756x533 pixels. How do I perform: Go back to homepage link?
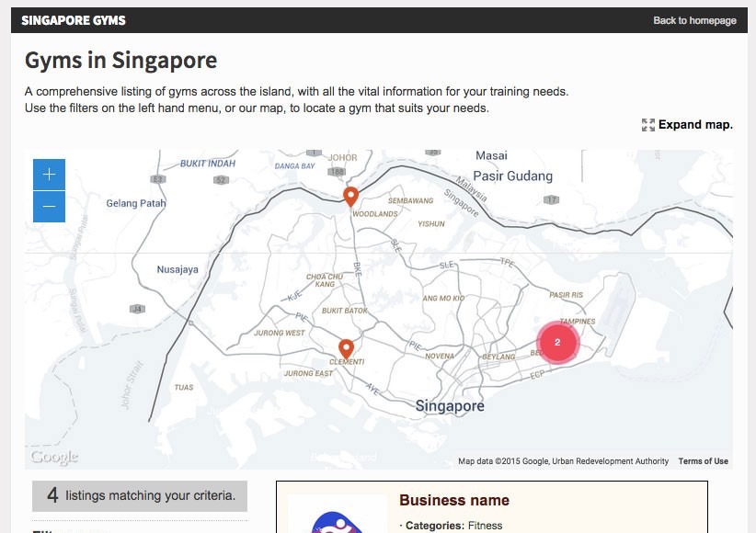click(x=694, y=20)
